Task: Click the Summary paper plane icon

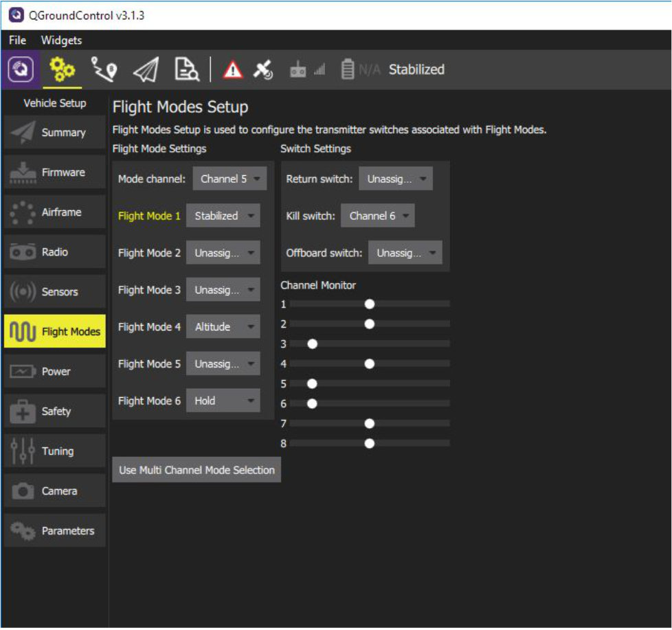Action: pos(23,133)
